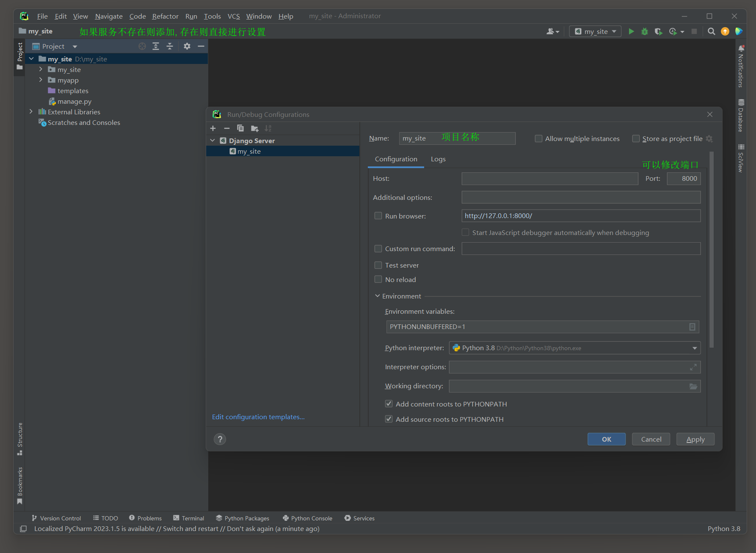Uncheck Add content roots to PYTHONPATH
This screenshot has width=756, height=553.
(x=389, y=404)
